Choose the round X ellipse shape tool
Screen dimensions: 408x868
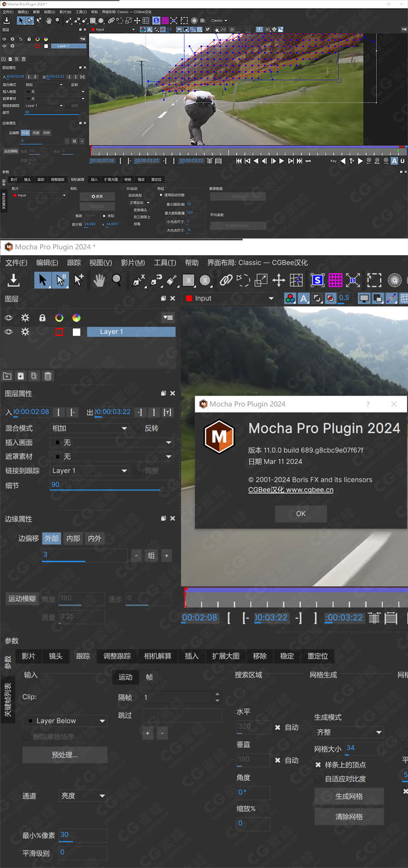point(205,280)
